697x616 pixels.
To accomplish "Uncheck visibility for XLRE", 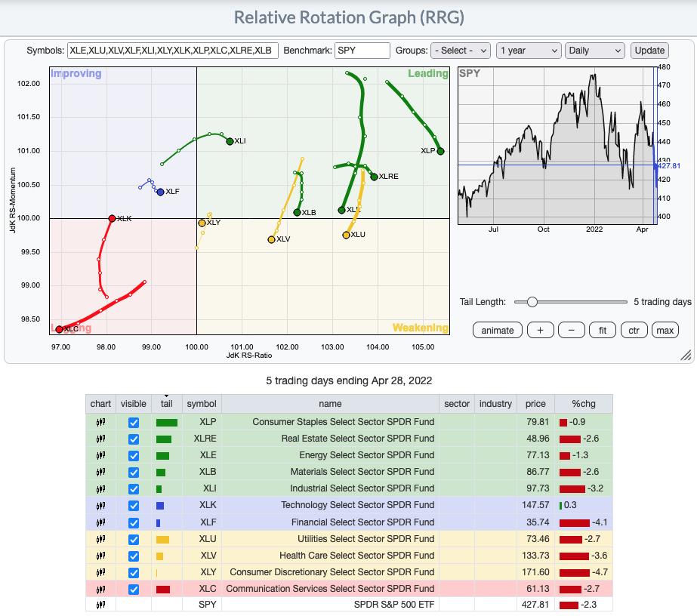I will [x=134, y=439].
